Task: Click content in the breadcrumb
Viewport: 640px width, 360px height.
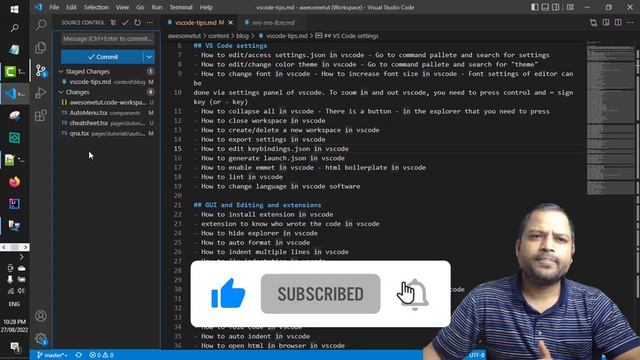Action: (x=218, y=36)
